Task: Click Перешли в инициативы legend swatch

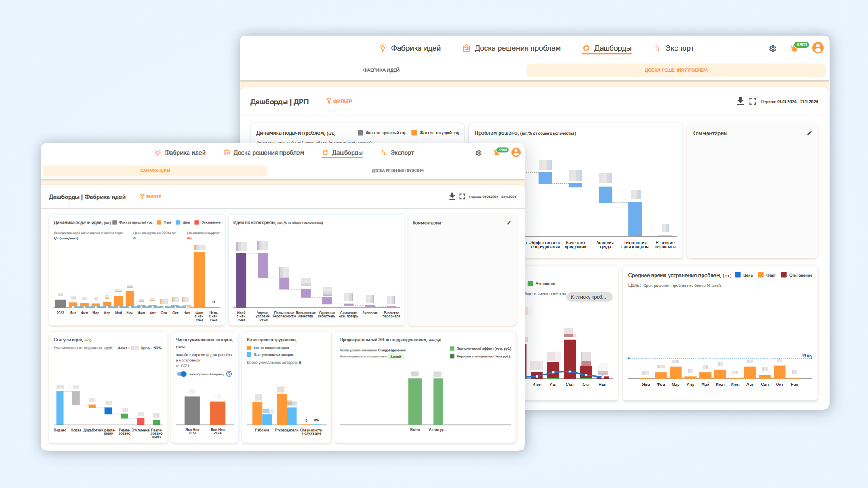Action: pos(452,357)
